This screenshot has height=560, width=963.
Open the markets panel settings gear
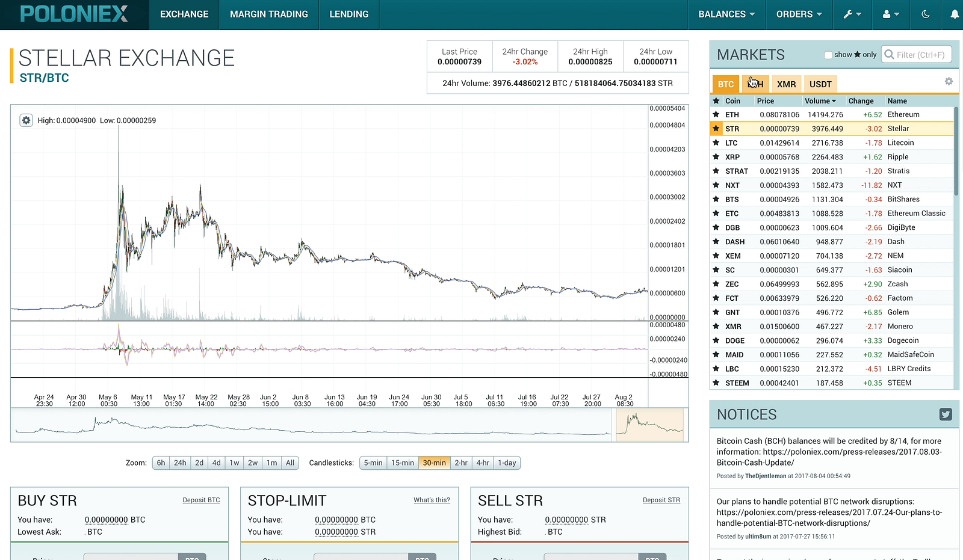(x=949, y=81)
